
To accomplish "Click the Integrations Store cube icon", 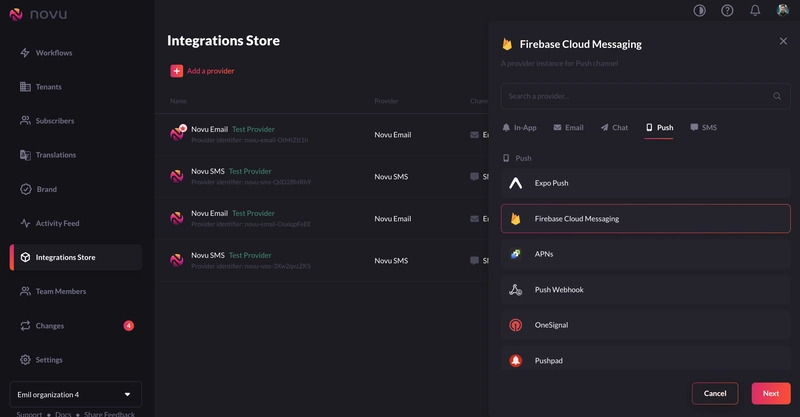I will coord(25,257).
